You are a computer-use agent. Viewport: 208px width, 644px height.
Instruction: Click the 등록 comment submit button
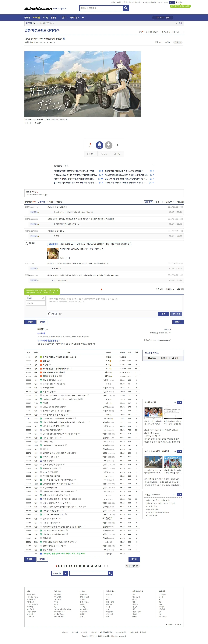(x=163, y=314)
